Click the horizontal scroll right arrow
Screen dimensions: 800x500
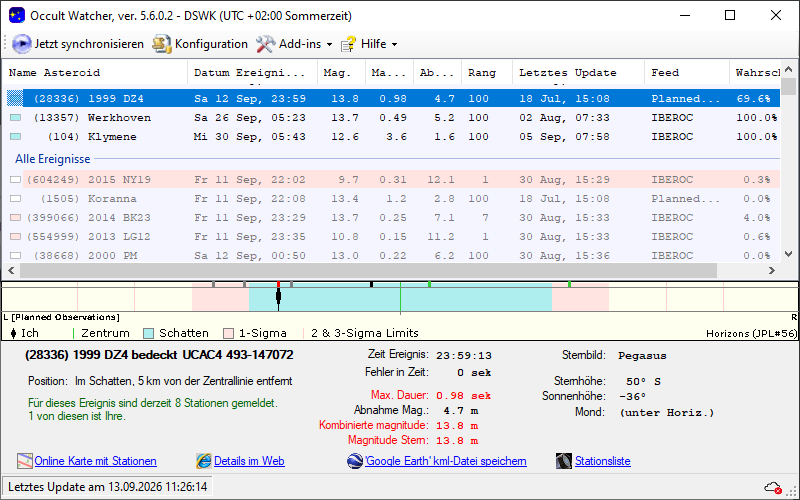coord(772,270)
